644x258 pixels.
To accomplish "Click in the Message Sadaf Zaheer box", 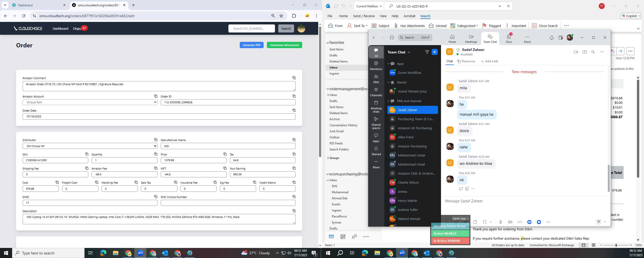I will coord(526,201).
